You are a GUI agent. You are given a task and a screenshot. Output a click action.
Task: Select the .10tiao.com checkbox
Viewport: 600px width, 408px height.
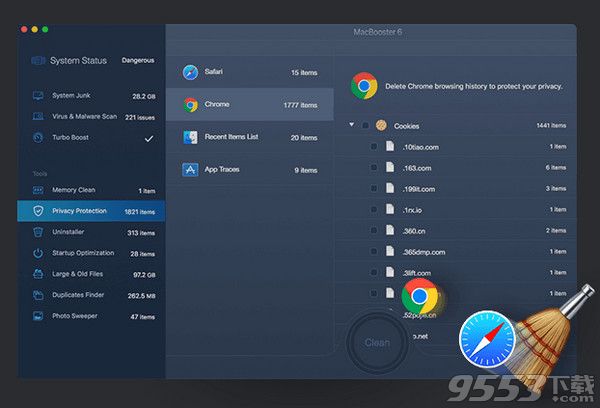374,146
